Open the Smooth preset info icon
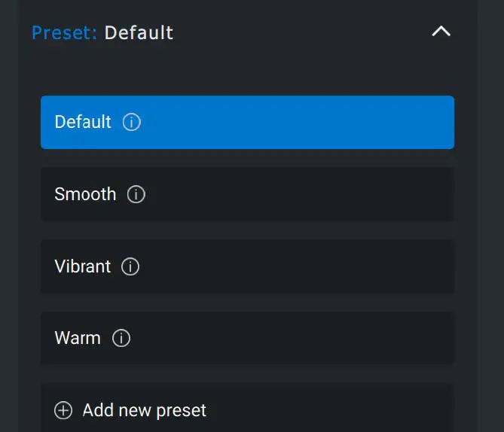The width and height of the screenshot is (504, 432). pyautogui.click(x=136, y=194)
